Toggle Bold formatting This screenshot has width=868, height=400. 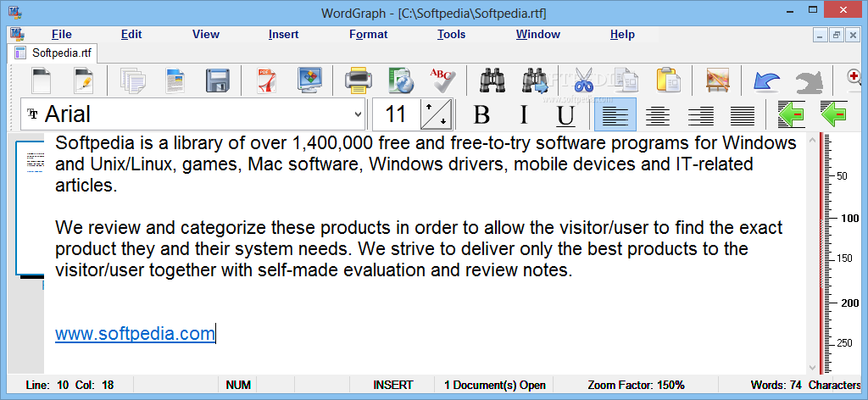click(481, 114)
